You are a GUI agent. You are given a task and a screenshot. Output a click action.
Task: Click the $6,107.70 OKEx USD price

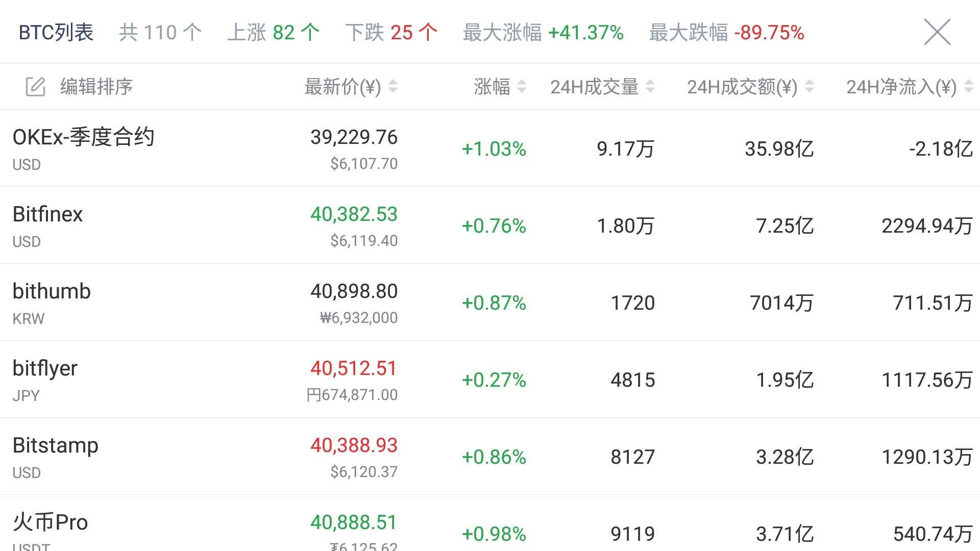point(364,164)
